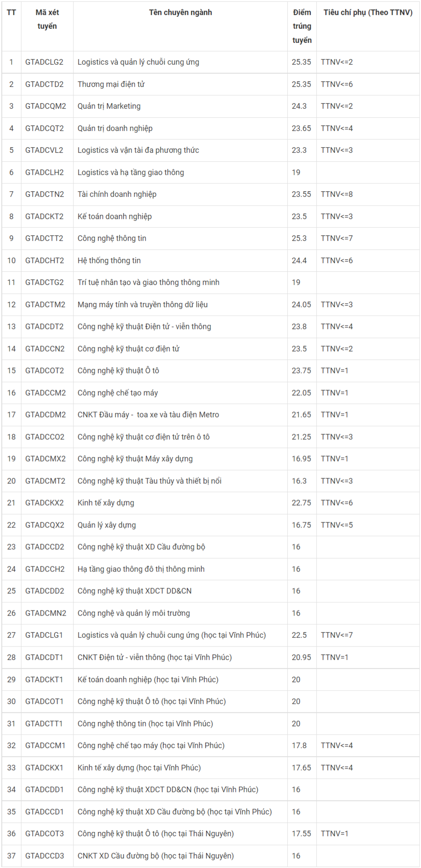Viewport: 421px width, 868px height.
Task: Select the "Quản lý xây dựng" major
Action: (x=107, y=525)
